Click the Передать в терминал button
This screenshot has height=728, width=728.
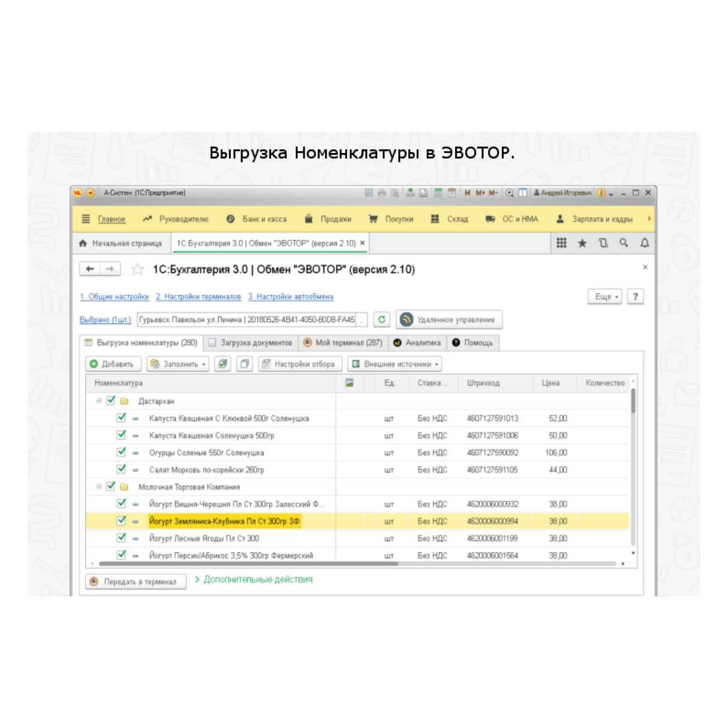pyautogui.click(x=136, y=582)
